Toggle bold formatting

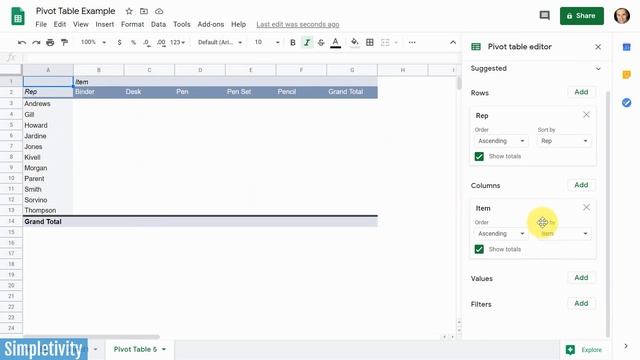pos(293,42)
